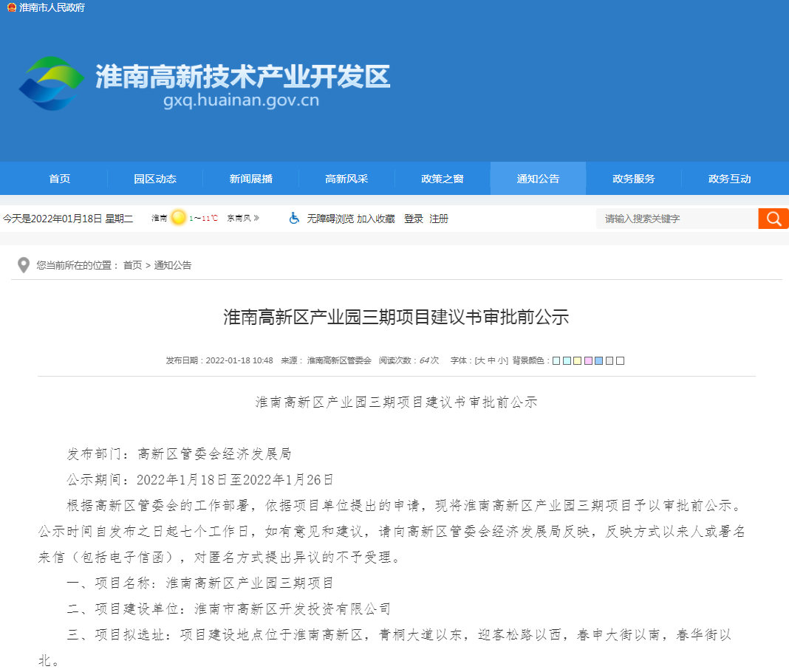
Task: Click the 登录 login link
Action: point(412,218)
